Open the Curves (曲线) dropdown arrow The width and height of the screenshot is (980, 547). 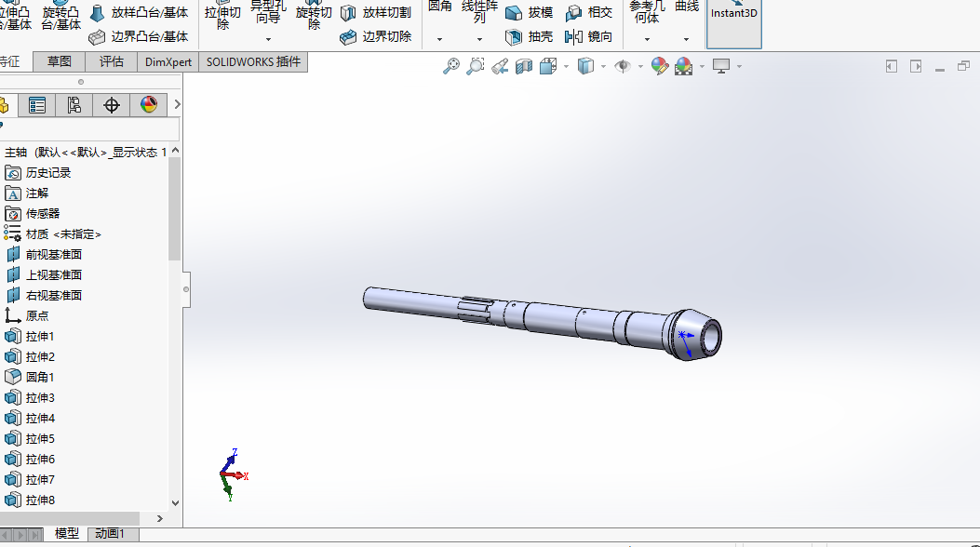tap(686, 39)
